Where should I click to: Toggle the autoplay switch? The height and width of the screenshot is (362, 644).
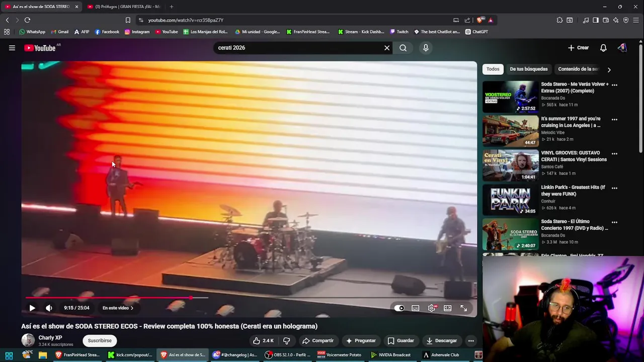(x=399, y=308)
